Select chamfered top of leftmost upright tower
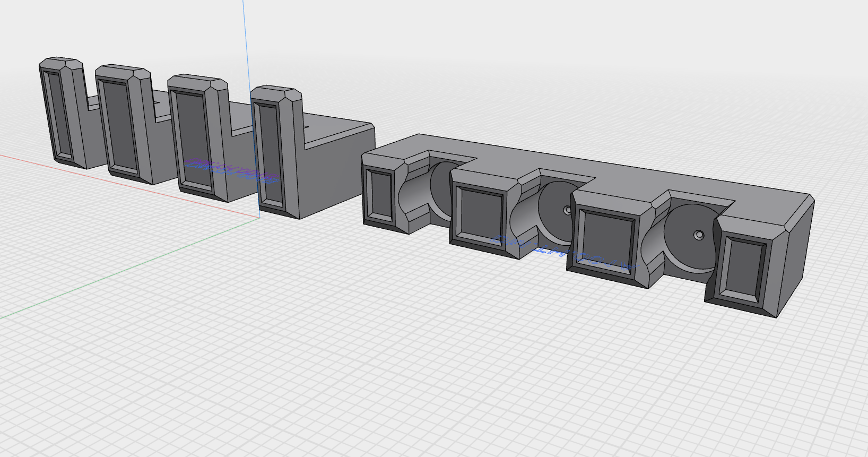Viewport: 868px width, 457px height. tap(60, 63)
